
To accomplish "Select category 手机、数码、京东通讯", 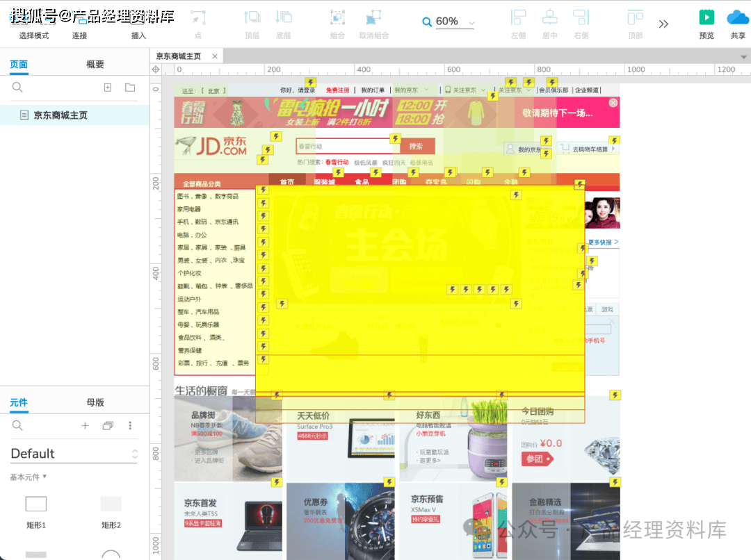I will pyautogui.click(x=207, y=222).
